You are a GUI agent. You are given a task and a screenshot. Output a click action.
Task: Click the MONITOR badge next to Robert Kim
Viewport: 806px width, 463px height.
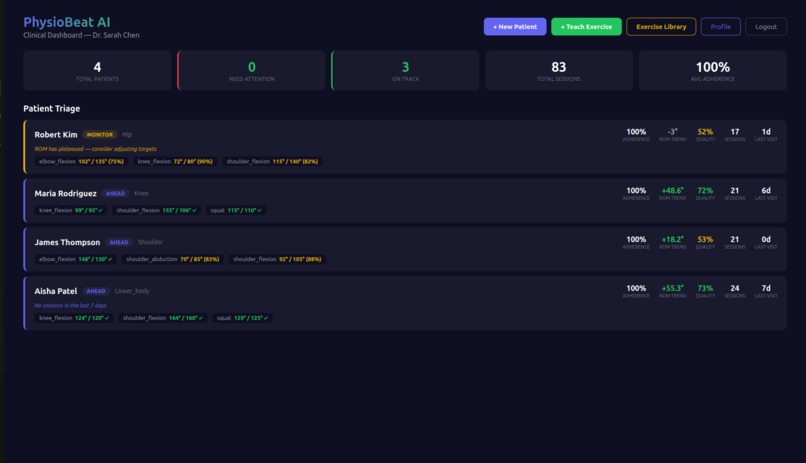tap(100, 135)
